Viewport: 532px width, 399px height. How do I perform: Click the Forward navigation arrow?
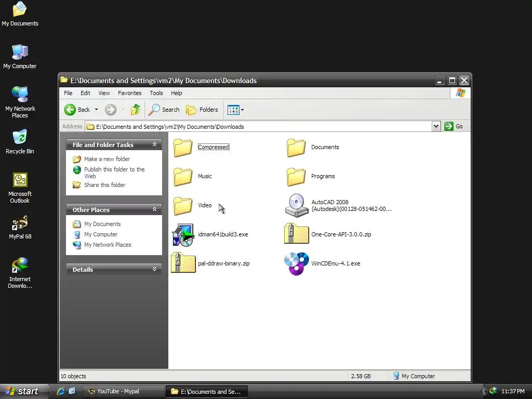click(x=111, y=110)
